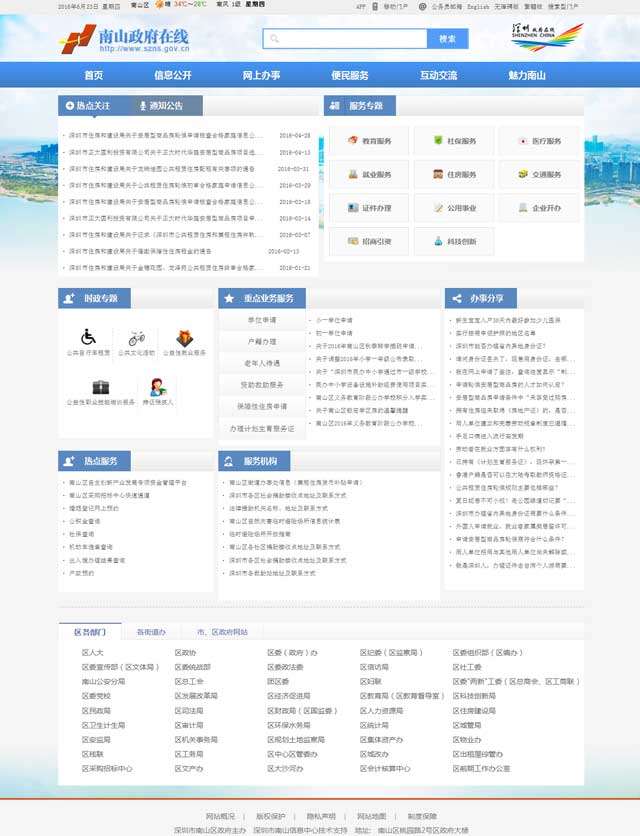Select the 市、区政府网站 tab
640x836 pixels.
coord(222,632)
